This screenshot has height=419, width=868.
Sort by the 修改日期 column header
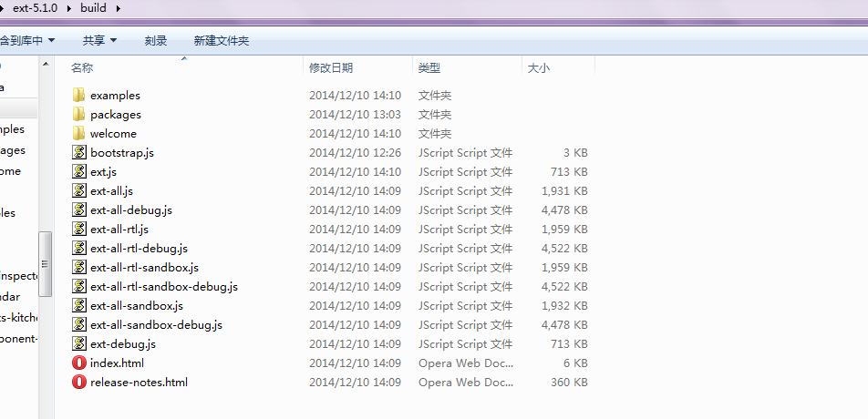pos(358,68)
